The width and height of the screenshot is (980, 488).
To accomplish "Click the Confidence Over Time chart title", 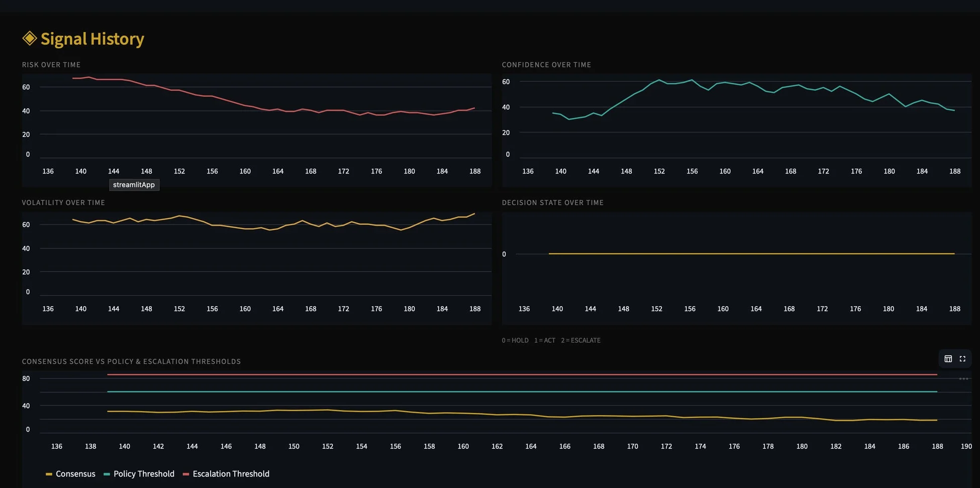I will coord(546,65).
